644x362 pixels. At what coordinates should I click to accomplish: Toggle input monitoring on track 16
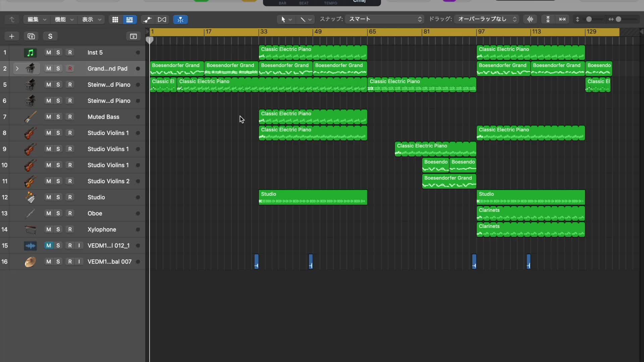pos(79,262)
